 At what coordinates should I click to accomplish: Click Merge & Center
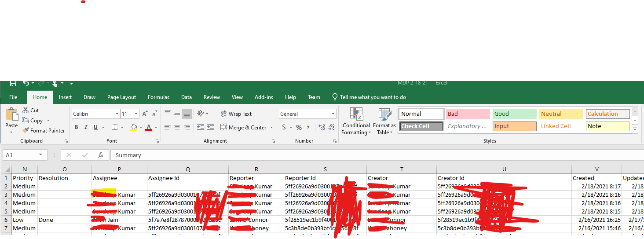point(243,128)
